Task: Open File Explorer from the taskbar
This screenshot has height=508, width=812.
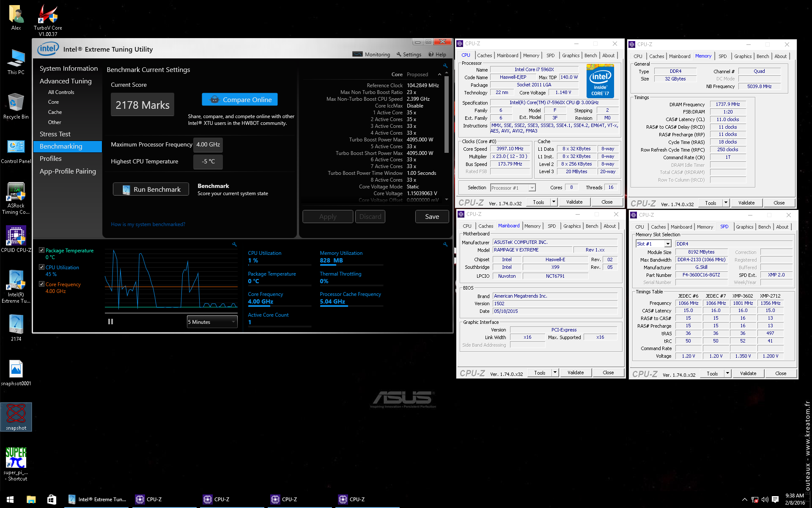Action: point(31,500)
